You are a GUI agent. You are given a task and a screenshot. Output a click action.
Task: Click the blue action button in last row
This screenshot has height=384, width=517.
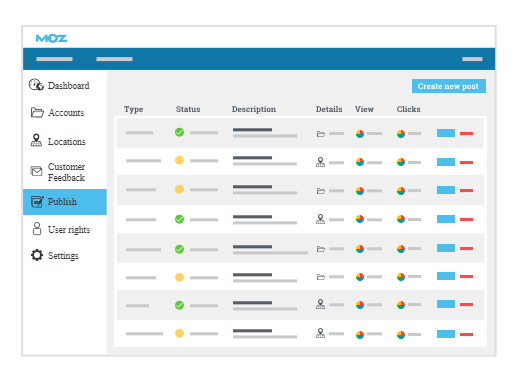click(446, 334)
